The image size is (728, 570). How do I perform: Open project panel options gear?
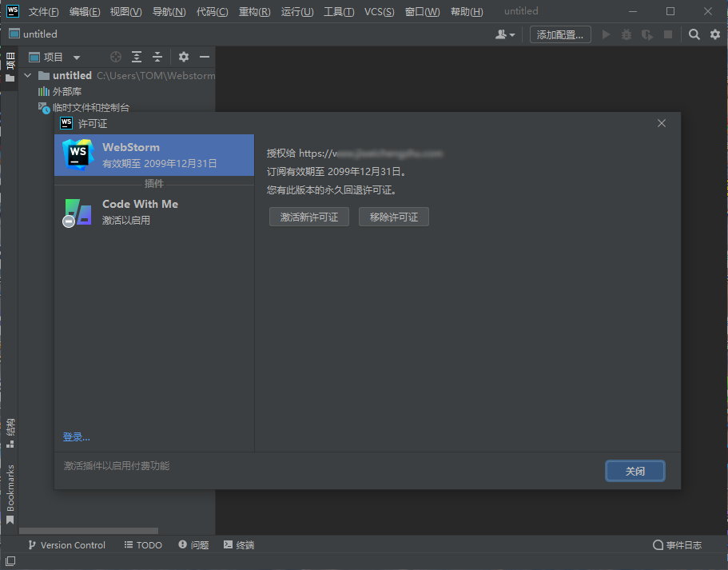184,57
